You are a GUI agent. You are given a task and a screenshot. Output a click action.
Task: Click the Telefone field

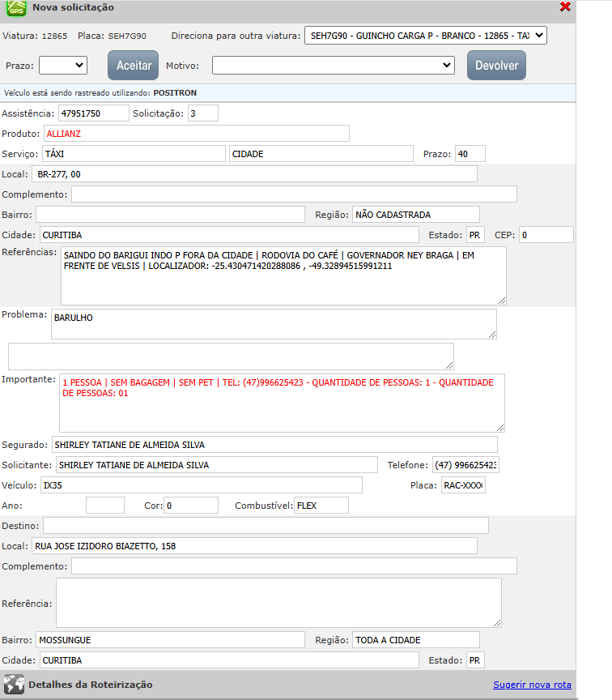tap(465, 465)
